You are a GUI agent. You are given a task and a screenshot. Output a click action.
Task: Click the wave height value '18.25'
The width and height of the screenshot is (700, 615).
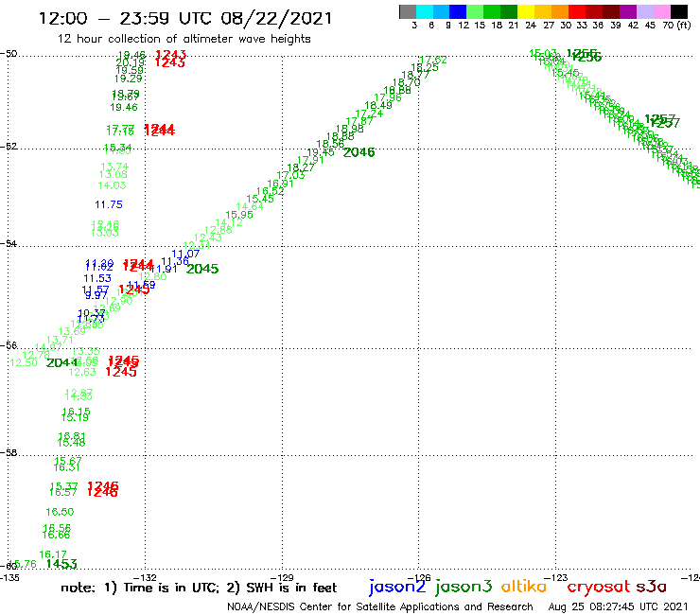coord(425,67)
